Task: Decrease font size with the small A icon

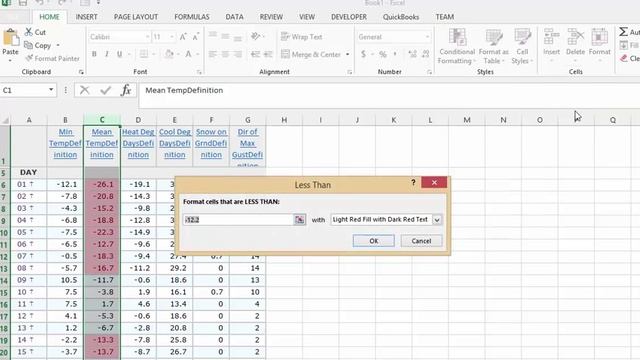Action: (x=196, y=37)
